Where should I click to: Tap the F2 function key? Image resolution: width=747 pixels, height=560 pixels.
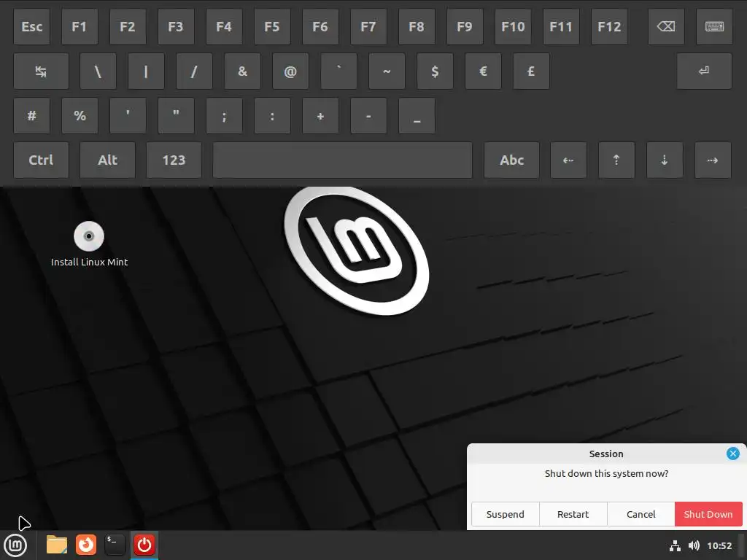pyautogui.click(x=128, y=27)
